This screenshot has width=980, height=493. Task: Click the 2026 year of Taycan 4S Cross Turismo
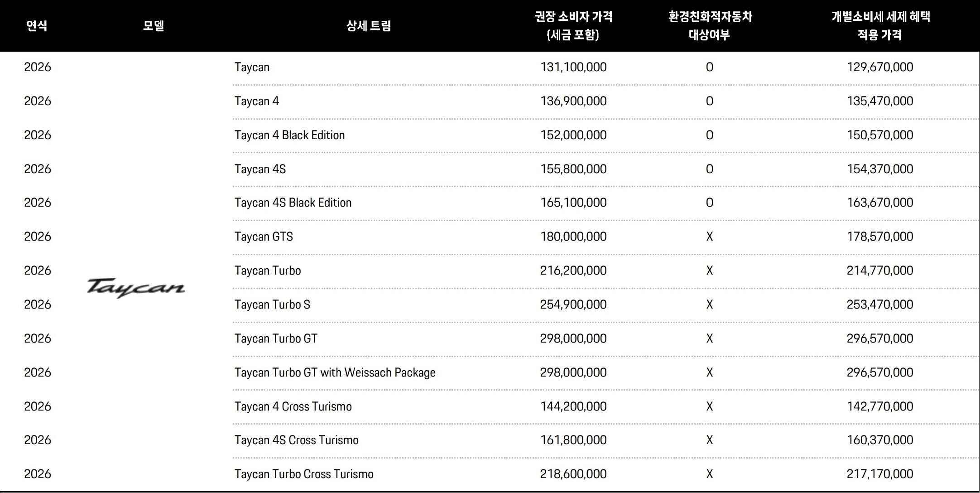coord(38,440)
